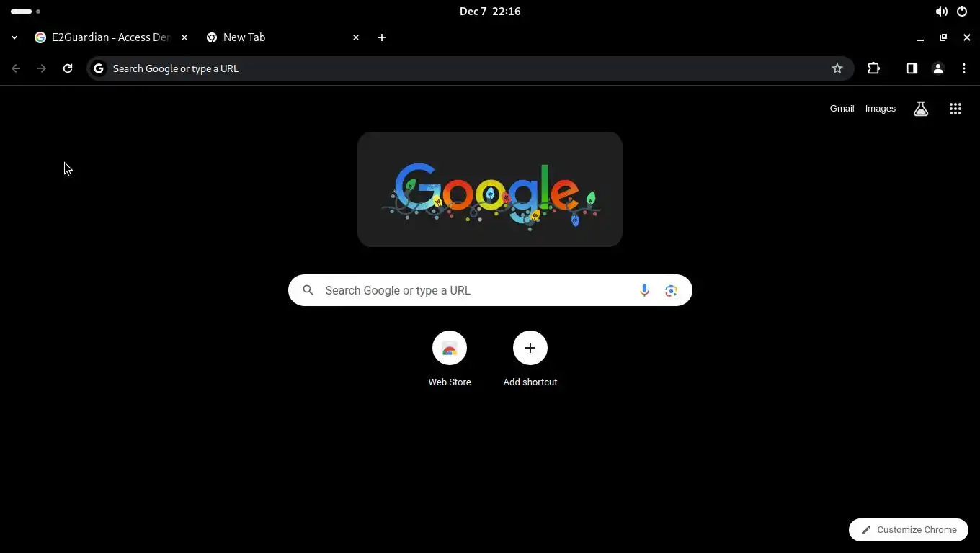Search by image with Google Lens icon

pos(671,290)
